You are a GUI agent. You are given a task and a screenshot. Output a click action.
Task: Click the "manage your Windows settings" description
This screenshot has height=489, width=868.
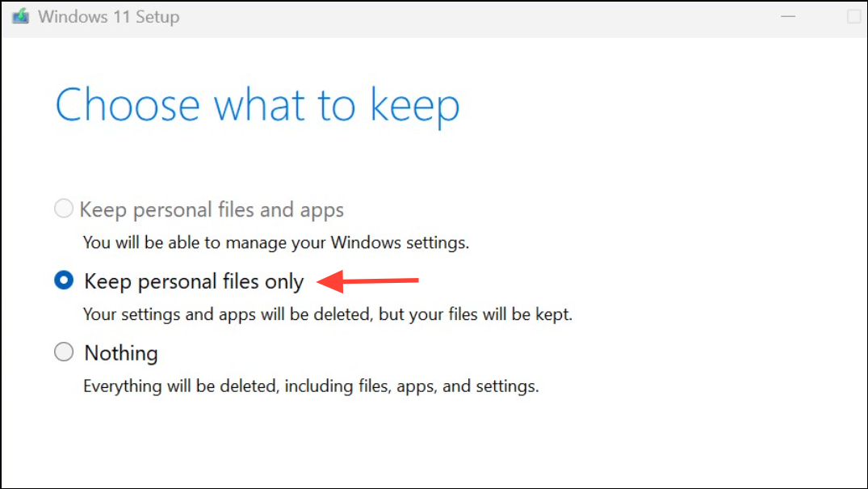click(275, 242)
